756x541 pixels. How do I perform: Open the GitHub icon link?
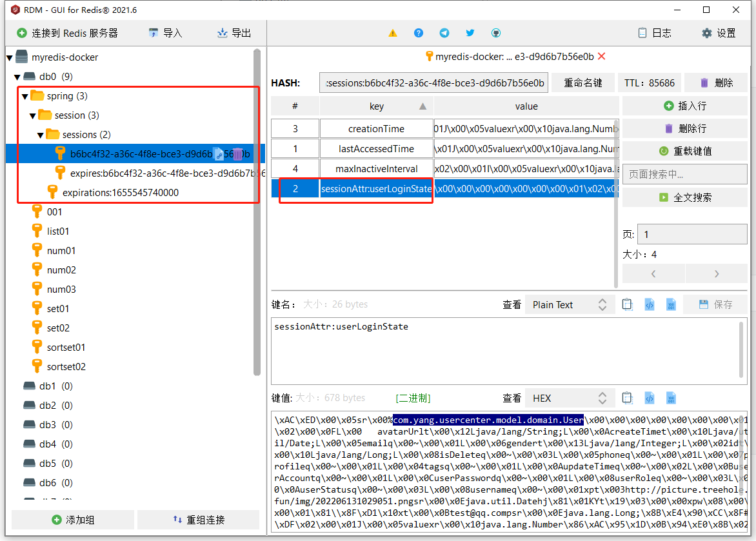[x=496, y=33]
